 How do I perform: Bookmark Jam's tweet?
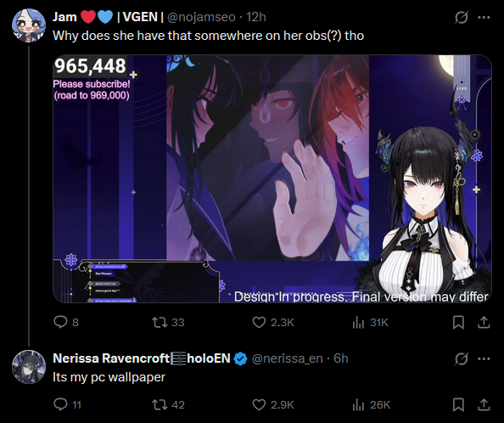(x=458, y=322)
